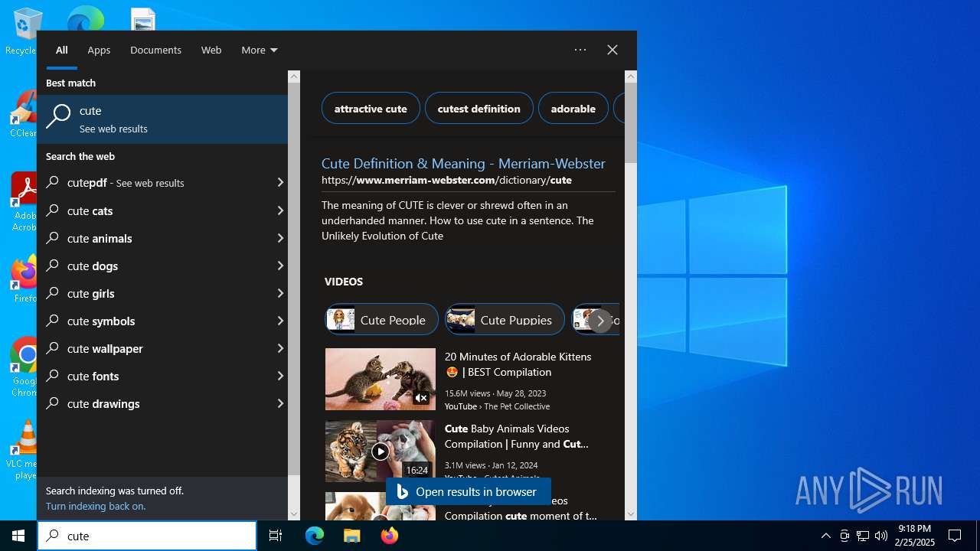
Task: Select the best match 'cute' result
Action: tap(162, 119)
